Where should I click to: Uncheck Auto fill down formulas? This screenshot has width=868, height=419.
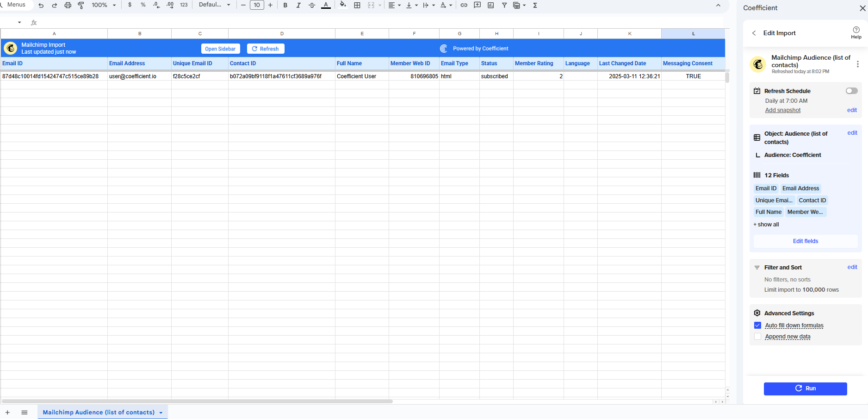[x=757, y=325]
